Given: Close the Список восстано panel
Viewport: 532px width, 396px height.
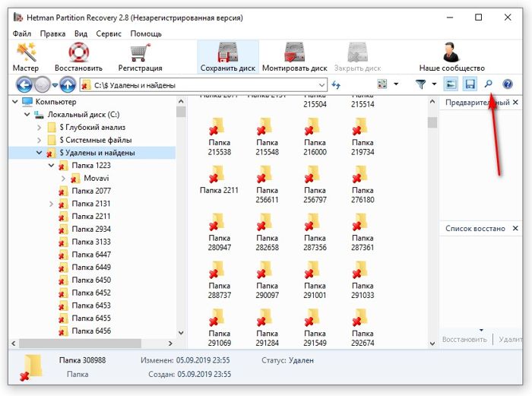Looking at the screenshot, I should [x=515, y=228].
